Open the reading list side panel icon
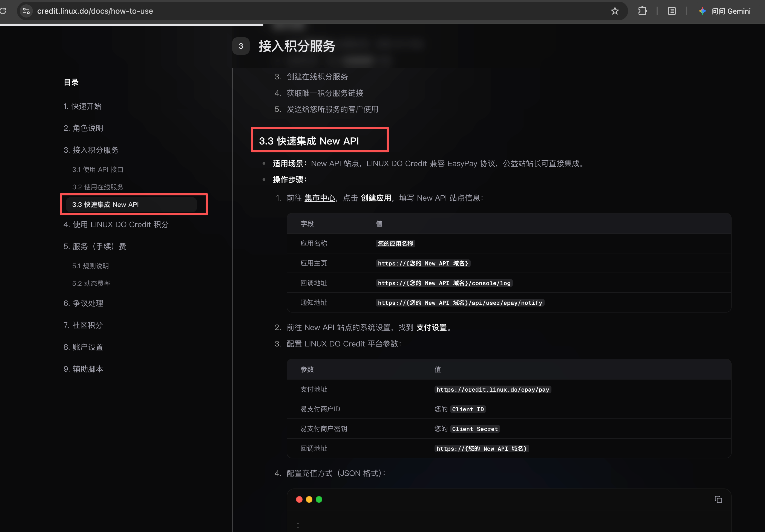The width and height of the screenshot is (765, 532). (672, 11)
